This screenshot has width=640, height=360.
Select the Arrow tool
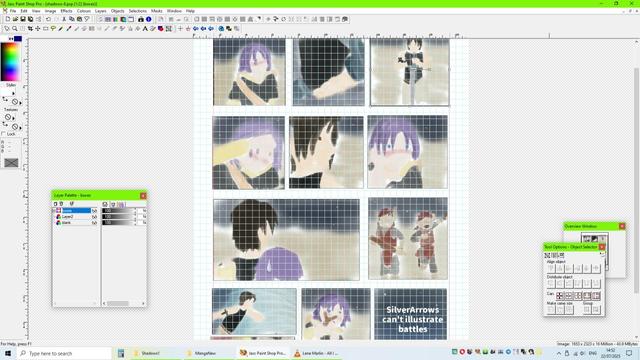coord(7,29)
